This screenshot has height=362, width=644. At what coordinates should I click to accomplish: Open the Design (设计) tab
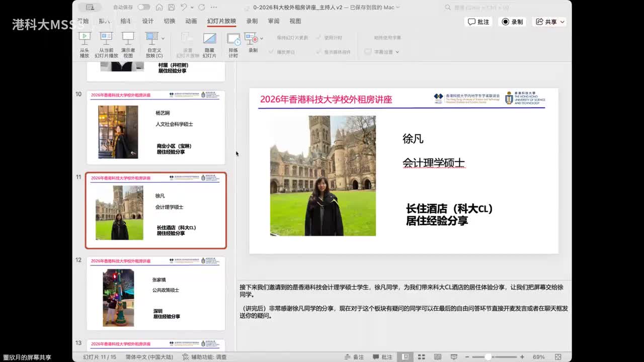[x=147, y=21]
